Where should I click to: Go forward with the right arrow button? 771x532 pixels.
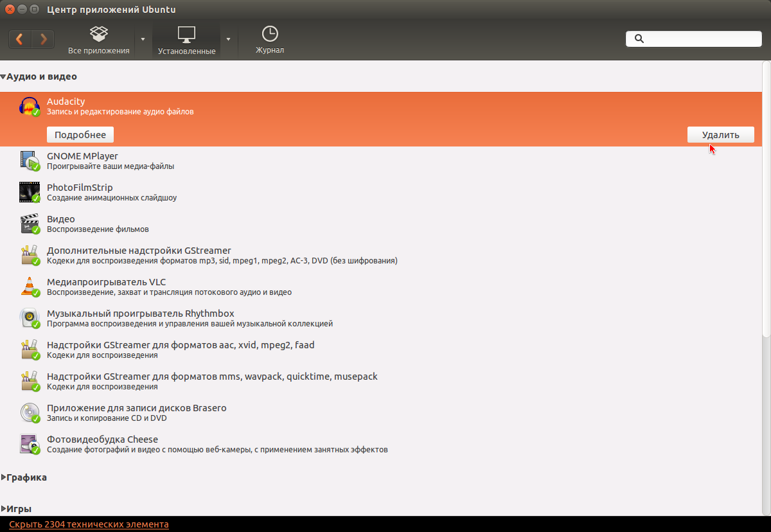(x=43, y=39)
